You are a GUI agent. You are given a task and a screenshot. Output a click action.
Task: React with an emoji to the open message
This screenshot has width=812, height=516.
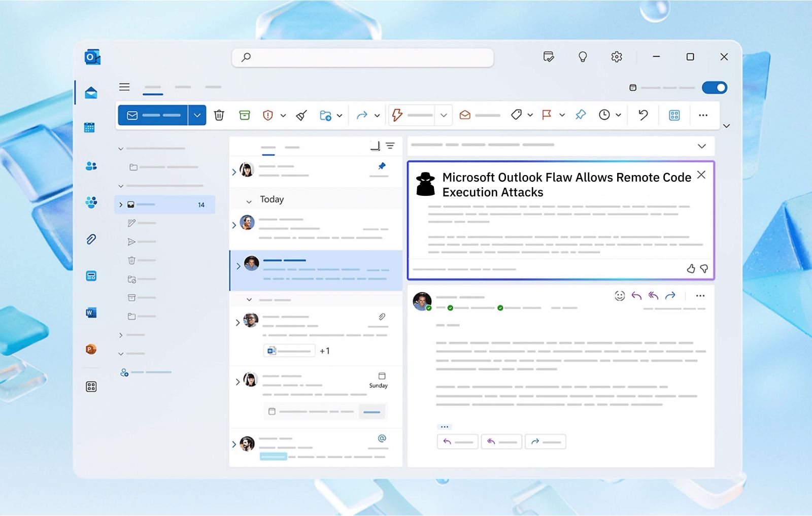click(620, 295)
